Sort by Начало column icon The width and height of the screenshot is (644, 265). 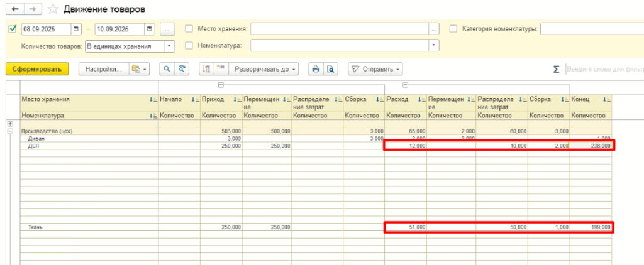click(196, 99)
